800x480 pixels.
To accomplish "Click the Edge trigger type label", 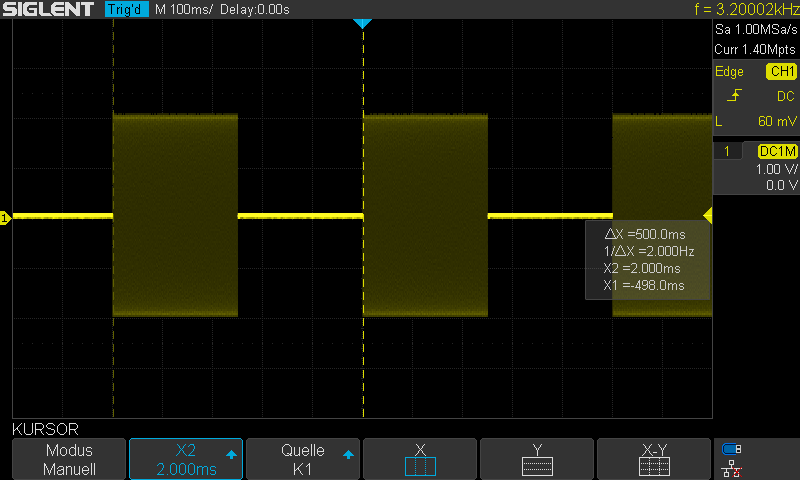I will point(729,71).
